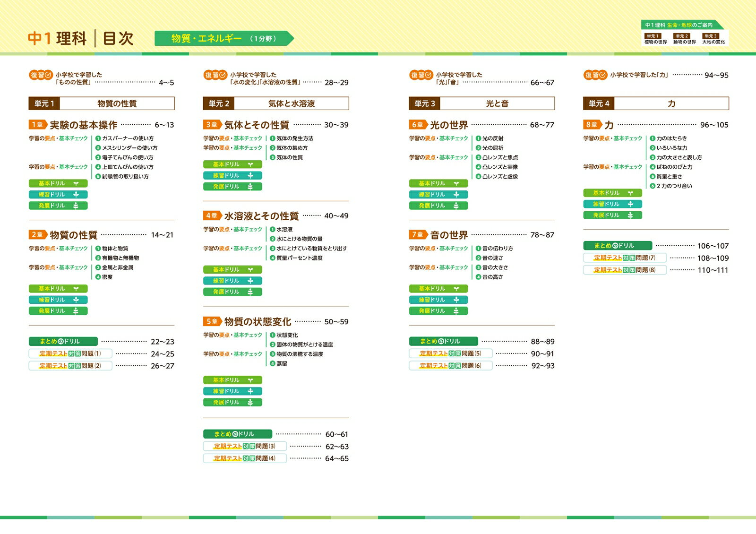Image resolution: width=756 pixels, height=534 pixels.
Task: Click the 単元2 気体と水溶液 header box
Action: click(x=276, y=103)
